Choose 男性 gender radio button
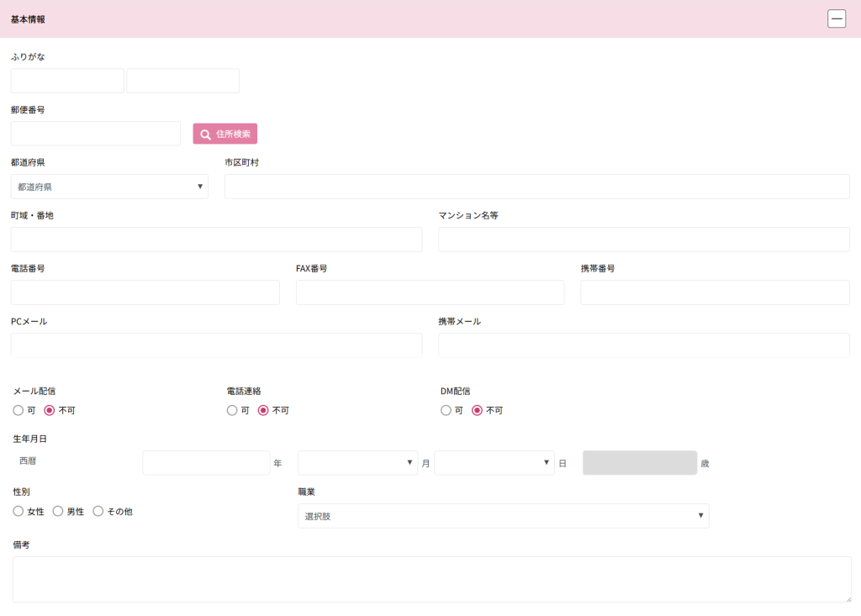861x616 pixels. point(58,511)
